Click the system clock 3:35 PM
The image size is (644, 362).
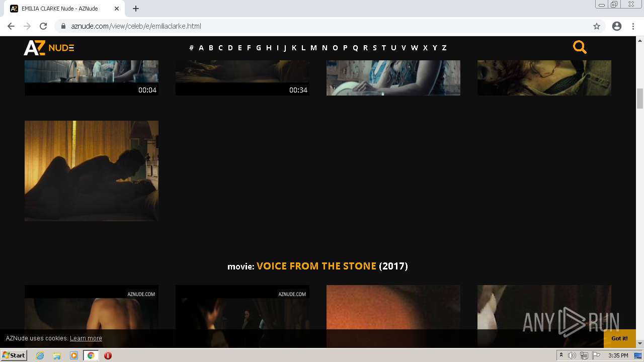click(x=618, y=355)
